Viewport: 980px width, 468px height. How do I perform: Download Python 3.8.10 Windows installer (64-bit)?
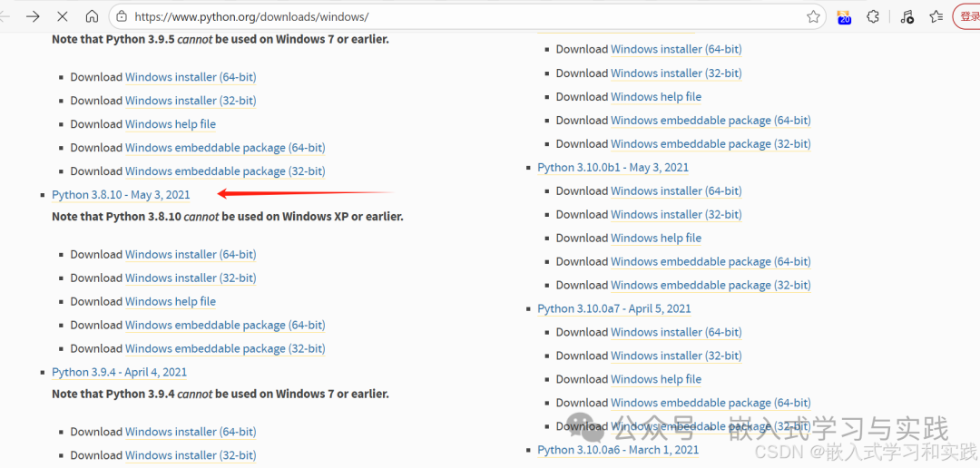click(191, 254)
